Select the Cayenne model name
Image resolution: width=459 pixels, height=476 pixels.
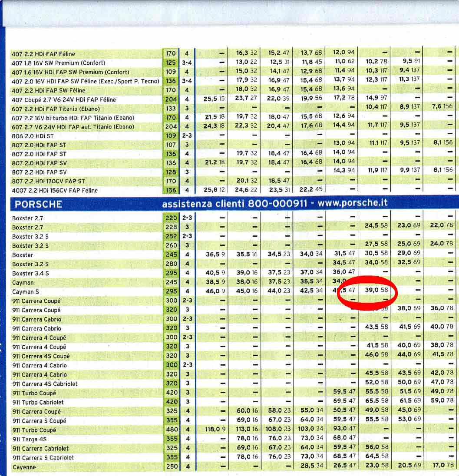tap(24, 467)
